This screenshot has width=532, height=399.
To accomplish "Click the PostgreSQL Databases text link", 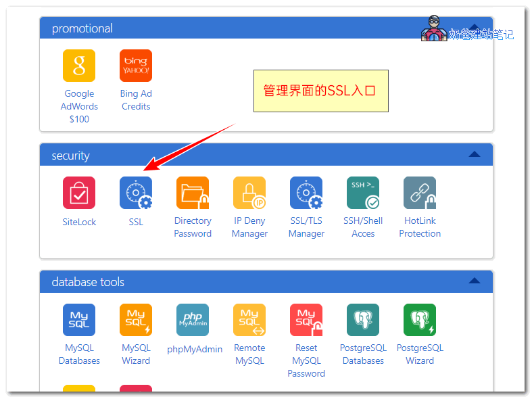I will point(363,354).
